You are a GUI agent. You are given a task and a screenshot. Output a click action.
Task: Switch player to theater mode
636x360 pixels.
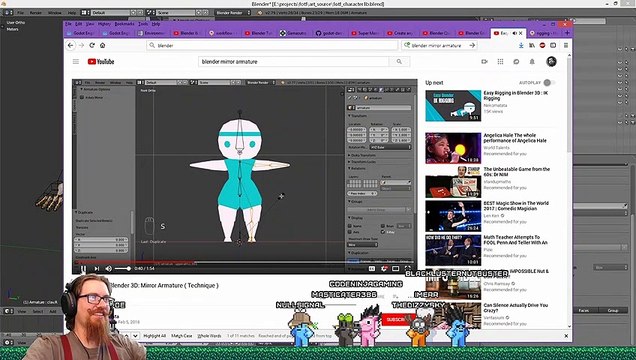tap(395, 268)
